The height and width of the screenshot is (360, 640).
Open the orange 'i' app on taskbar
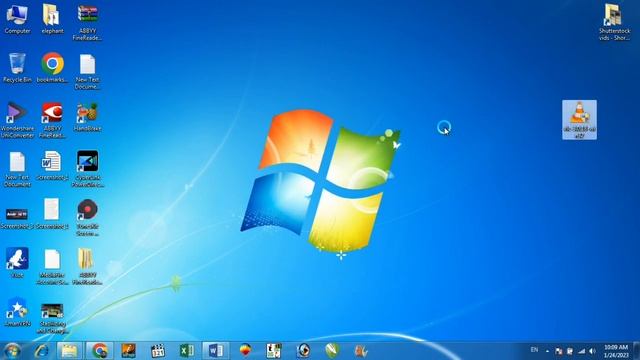coord(129,351)
